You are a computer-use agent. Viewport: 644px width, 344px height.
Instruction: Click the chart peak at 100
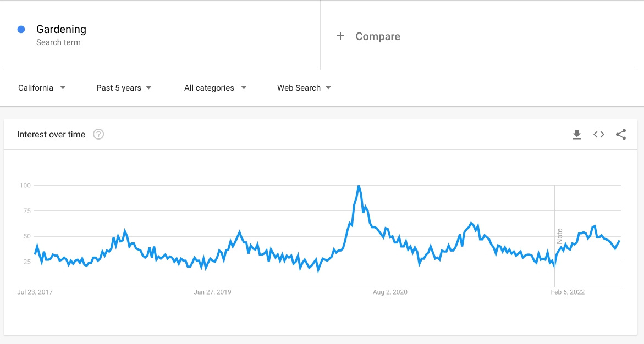click(359, 186)
